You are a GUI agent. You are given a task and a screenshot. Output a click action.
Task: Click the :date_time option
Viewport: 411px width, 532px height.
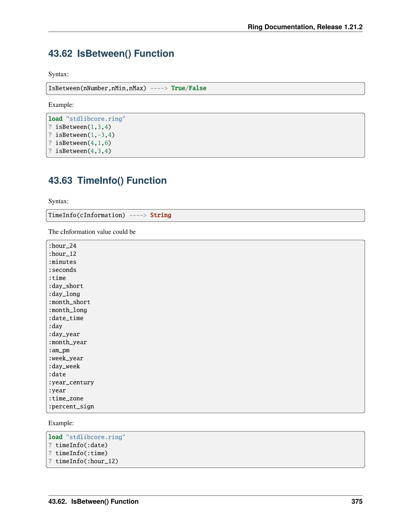pos(66,318)
